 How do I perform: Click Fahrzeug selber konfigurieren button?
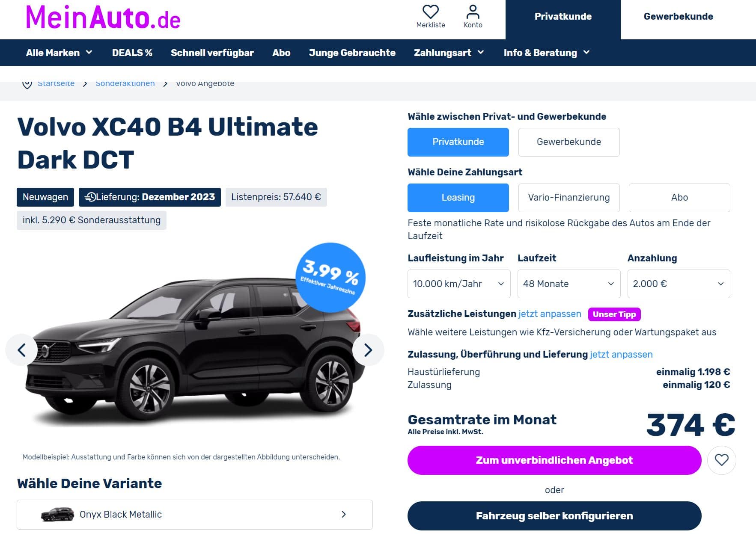click(554, 516)
